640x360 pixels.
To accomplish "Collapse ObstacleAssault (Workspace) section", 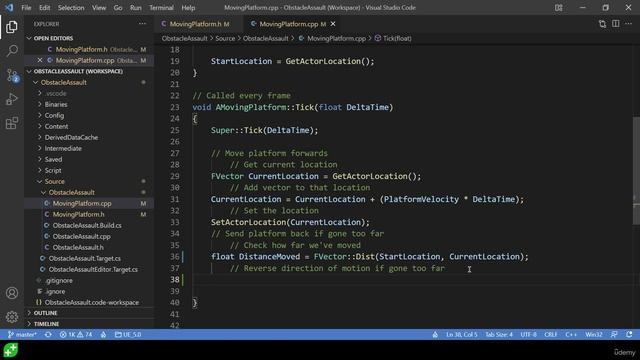I will point(78,71).
